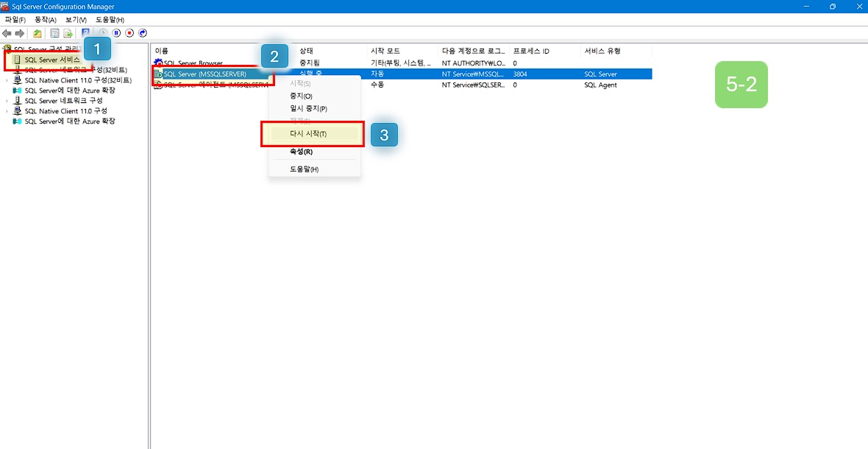Click the Pause Service toolbar icon
The image size is (868, 449).
pyautogui.click(x=117, y=33)
